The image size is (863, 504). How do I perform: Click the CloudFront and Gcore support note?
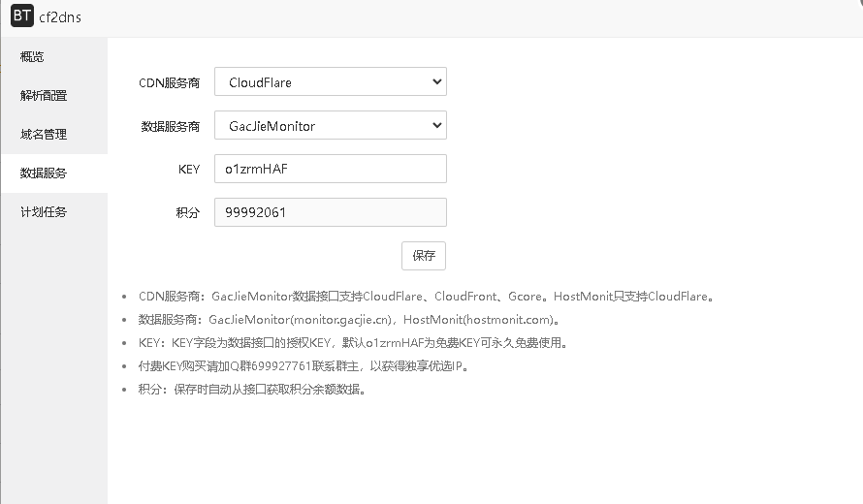[427, 297]
